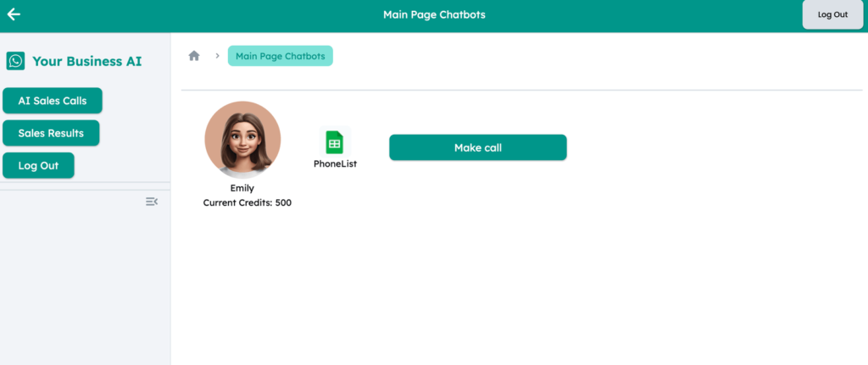868x365 pixels.
Task: Click Emily's avatar picture
Action: [242, 139]
